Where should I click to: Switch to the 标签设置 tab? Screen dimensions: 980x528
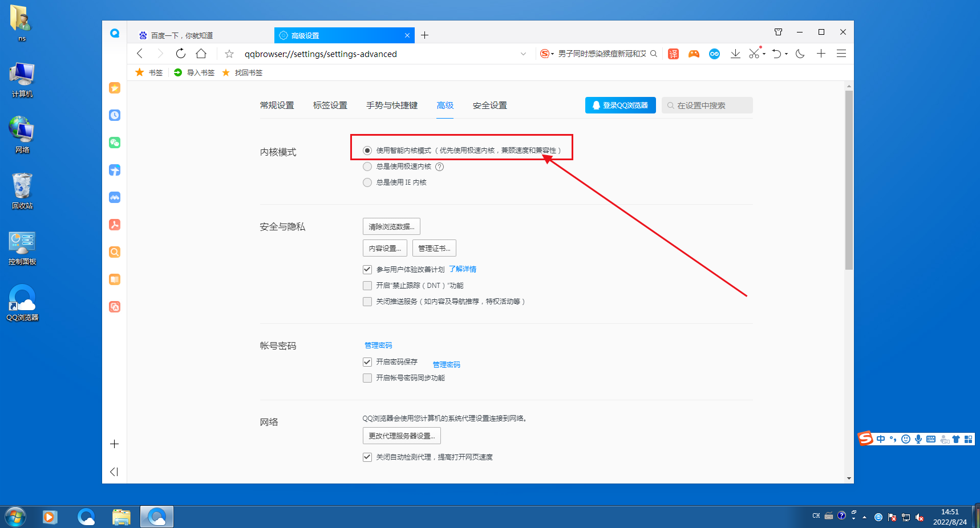pyautogui.click(x=330, y=105)
